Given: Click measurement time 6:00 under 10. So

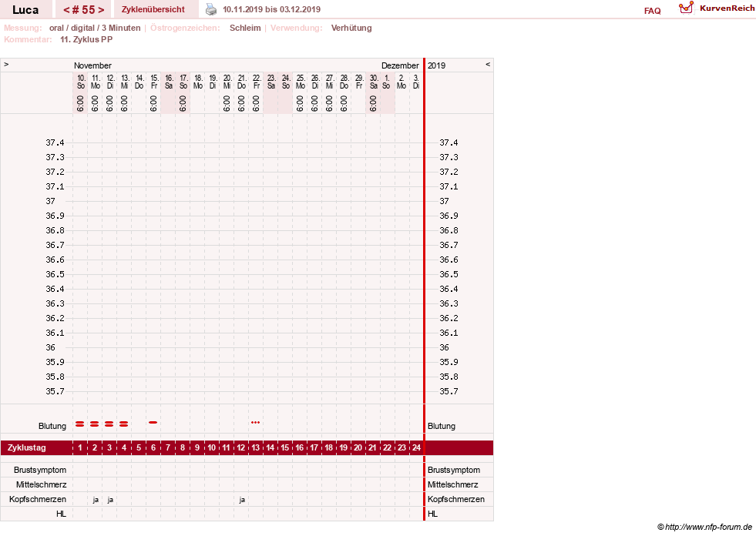Looking at the screenshot, I should 80,104.
